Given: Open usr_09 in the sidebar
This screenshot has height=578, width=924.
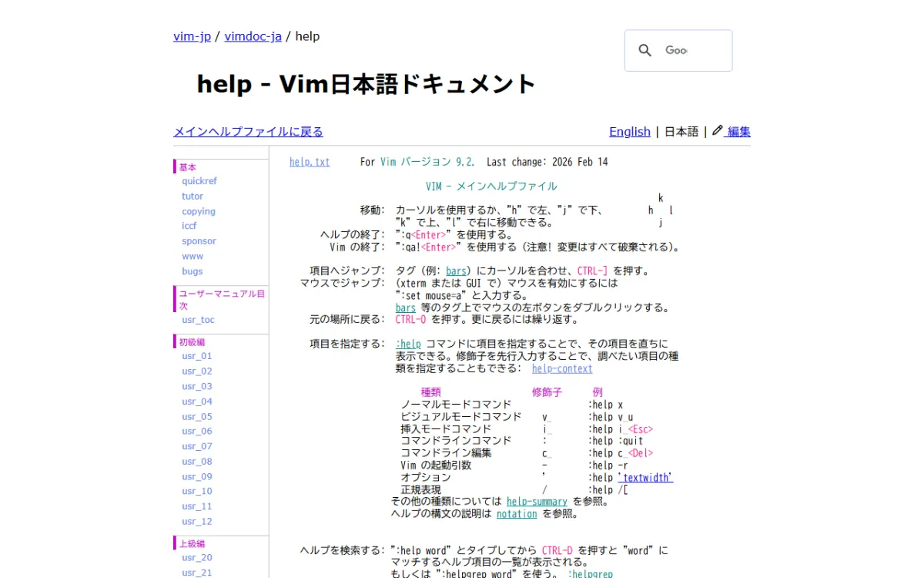Looking at the screenshot, I should point(197,476).
